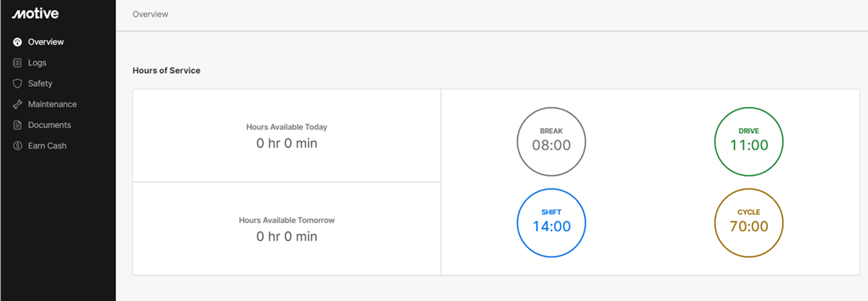This screenshot has width=868, height=301.
Task: Click the brown Cycle timer circle
Action: tap(749, 223)
